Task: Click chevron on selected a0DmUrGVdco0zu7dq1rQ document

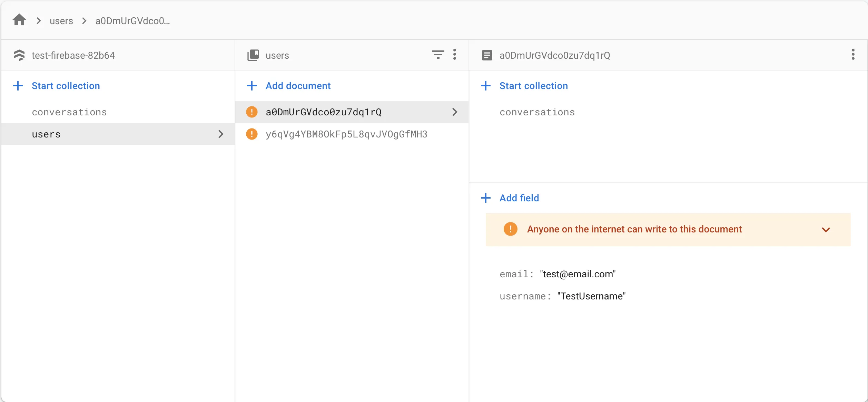Action: [455, 112]
